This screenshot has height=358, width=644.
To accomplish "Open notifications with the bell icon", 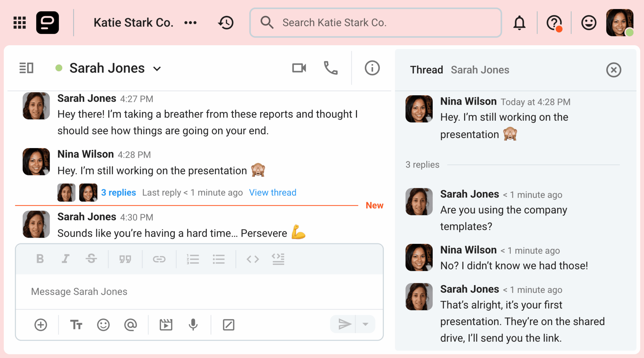I will click(519, 22).
